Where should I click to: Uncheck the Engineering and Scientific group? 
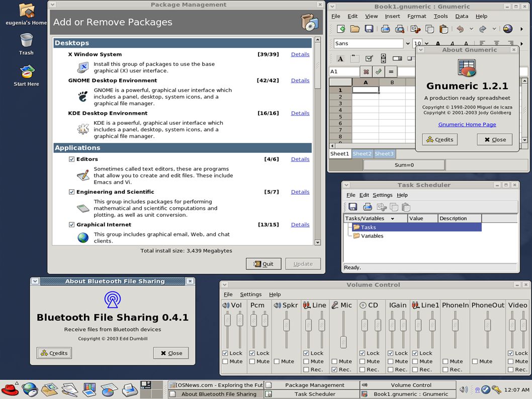[x=71, y=192]
